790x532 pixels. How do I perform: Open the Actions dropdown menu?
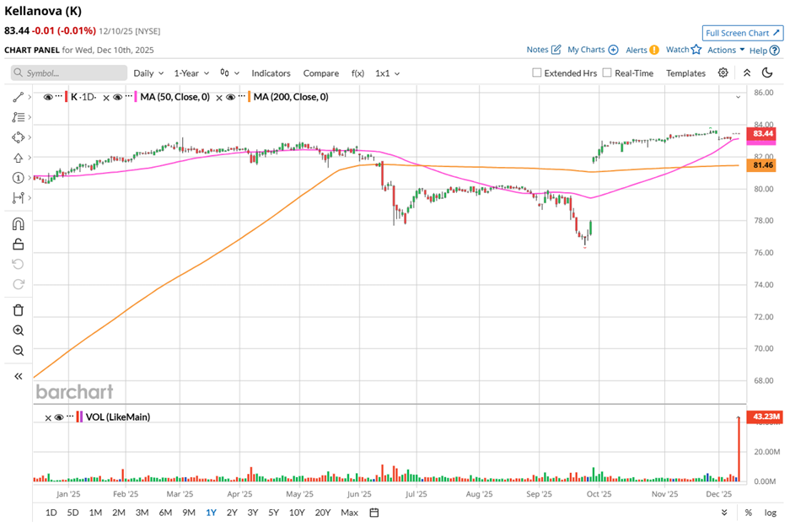point(726,51)
